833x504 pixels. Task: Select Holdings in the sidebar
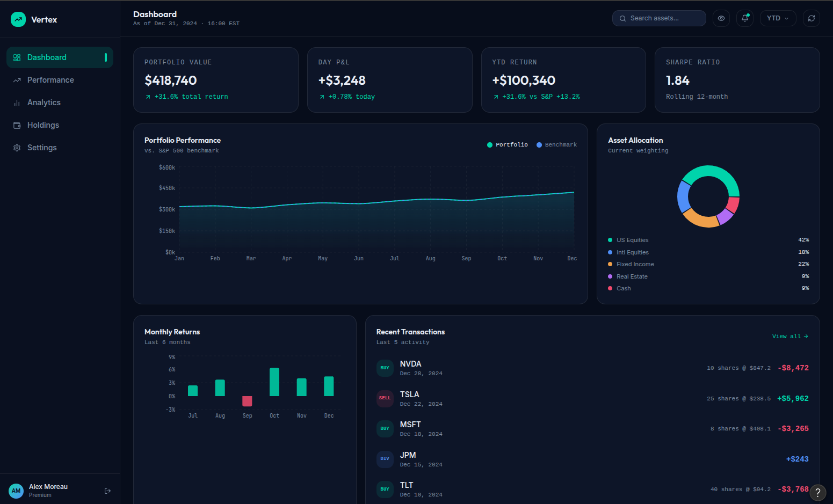tap(60, 125)
